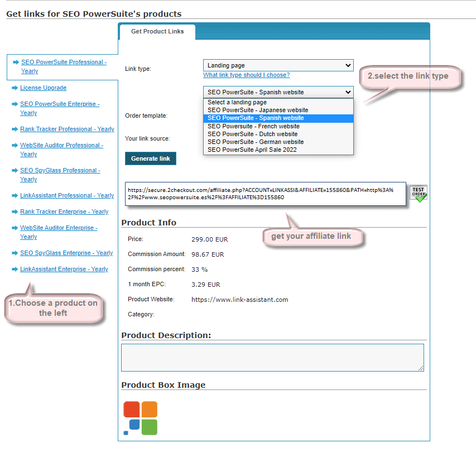Open WebSite Auditor Enterprise - Yearly link
Viewport: 476px width, 467px height.
59,232
